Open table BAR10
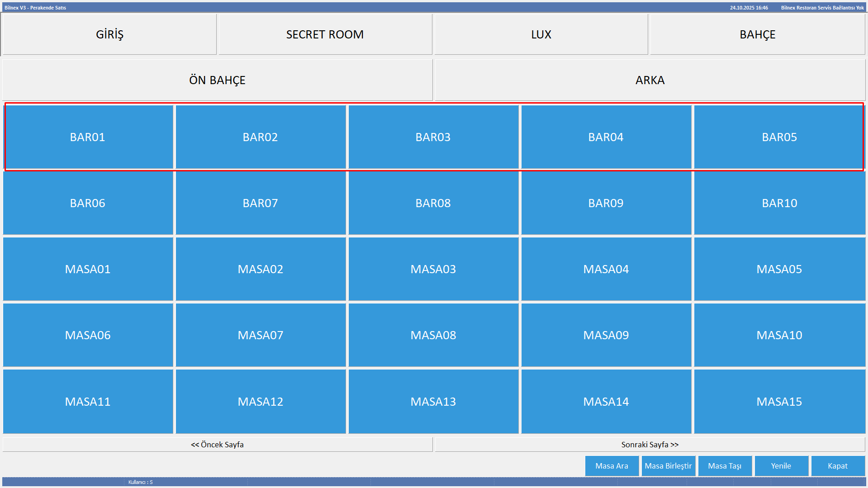The height and width of the screenshot is (488, 868). point(779,203)
